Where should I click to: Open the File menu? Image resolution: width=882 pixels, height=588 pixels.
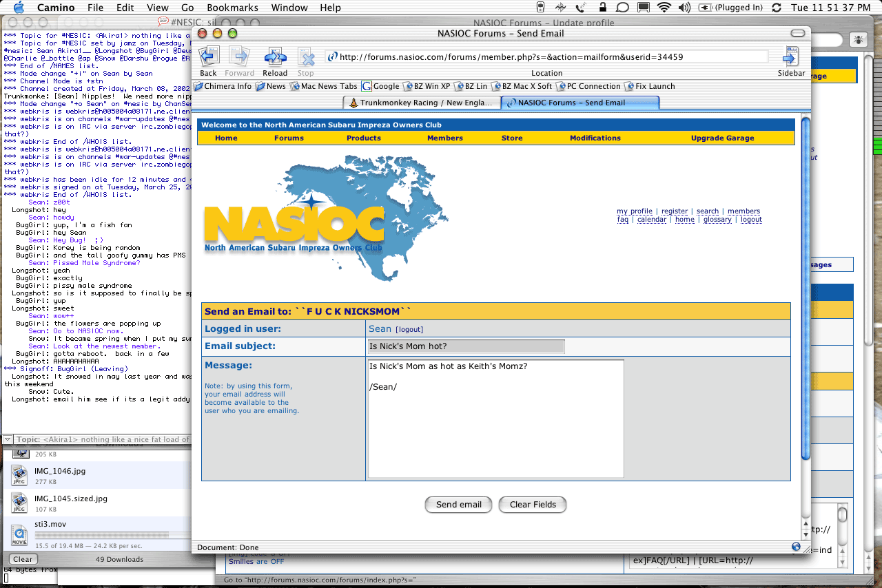pyautogui.click(x=96, y=8)
